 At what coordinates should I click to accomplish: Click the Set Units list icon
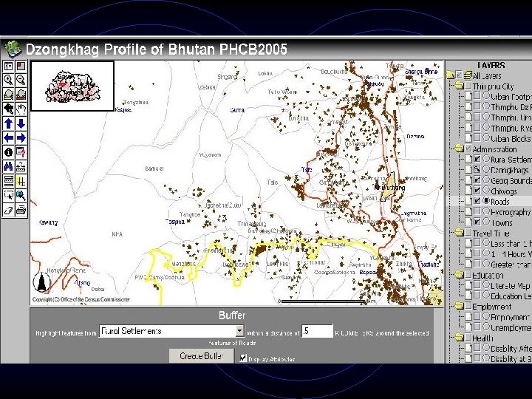[x=8, y=181]
